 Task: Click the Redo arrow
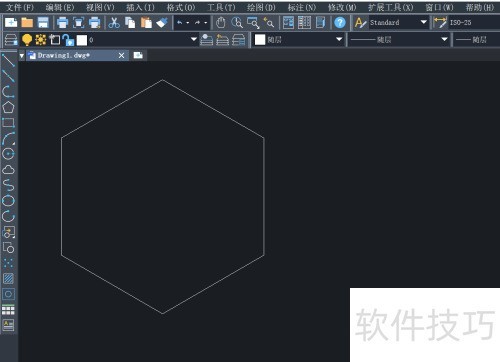pos(198,23)
